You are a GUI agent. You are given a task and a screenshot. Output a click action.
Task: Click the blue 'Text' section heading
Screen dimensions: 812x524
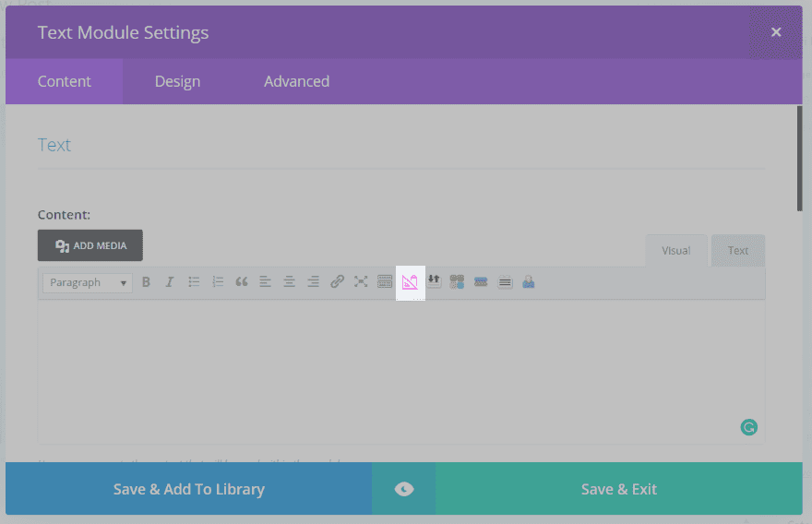tap(54, 145)
